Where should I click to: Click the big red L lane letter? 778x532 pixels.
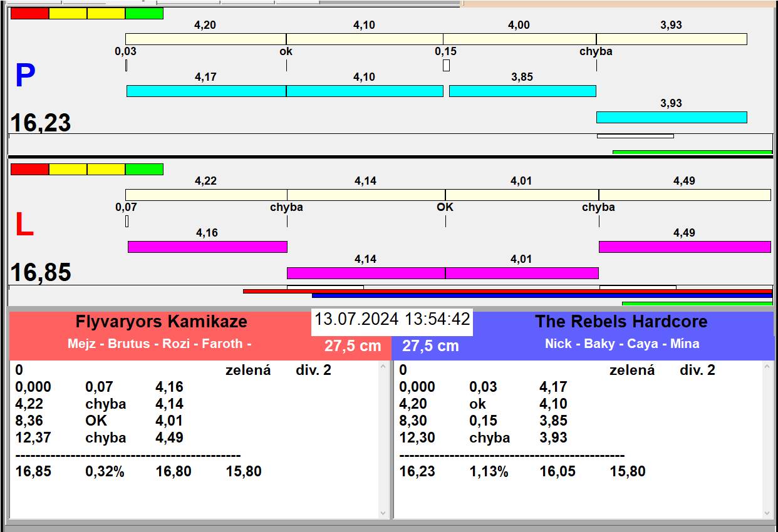coord(24,225)
